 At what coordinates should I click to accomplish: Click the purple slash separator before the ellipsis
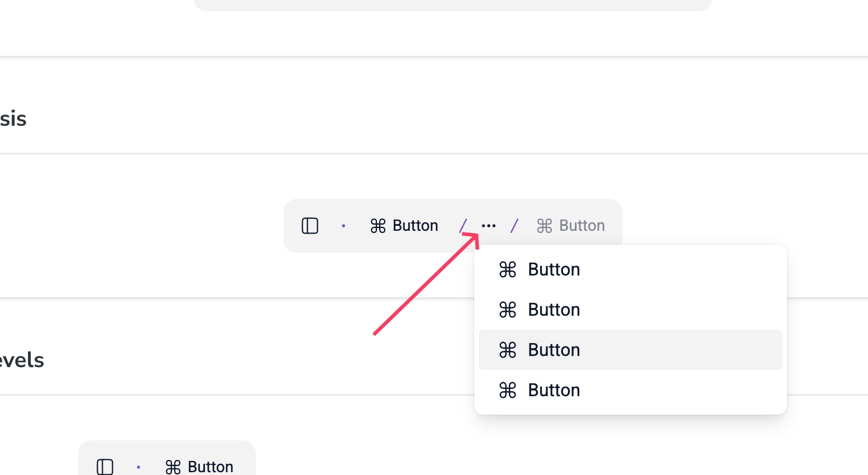point(463,226)
